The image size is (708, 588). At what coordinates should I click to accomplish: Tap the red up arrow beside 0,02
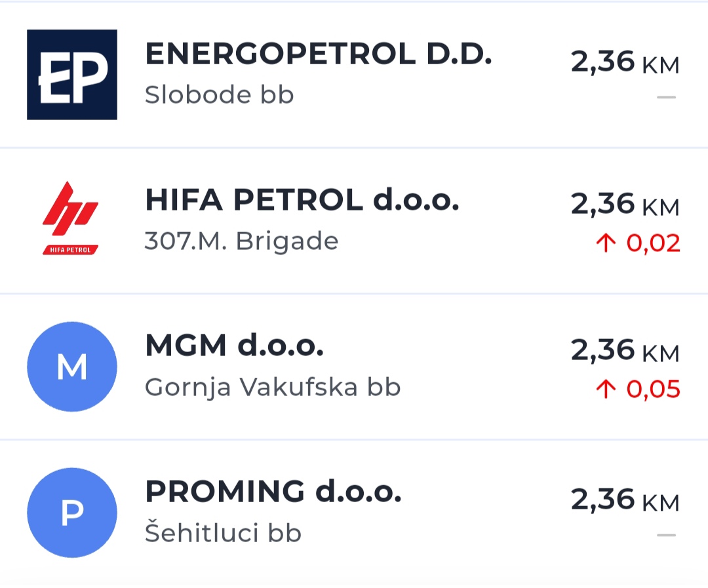click(x=606, y=244)
